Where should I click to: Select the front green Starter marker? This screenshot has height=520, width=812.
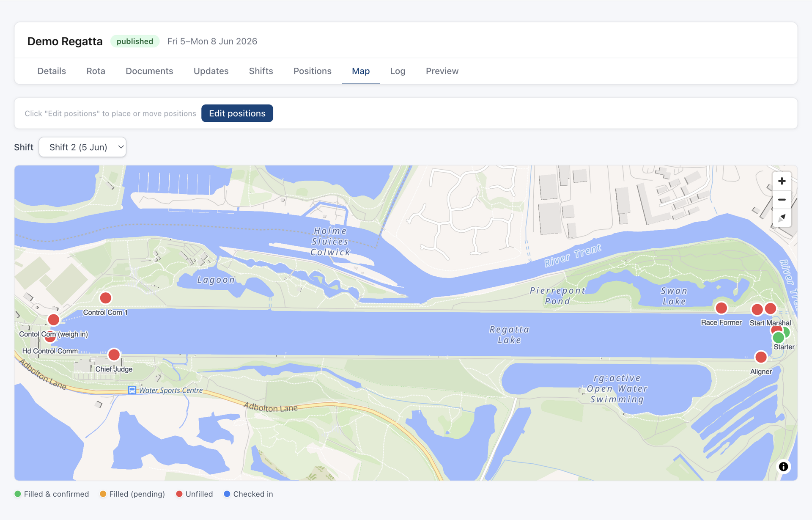point(778,338)
